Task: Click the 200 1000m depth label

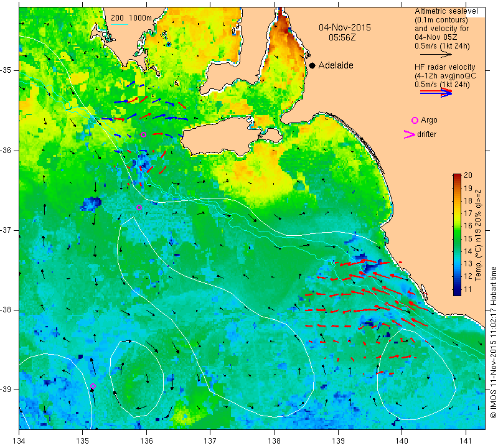Action: click(x=131, y=18)
